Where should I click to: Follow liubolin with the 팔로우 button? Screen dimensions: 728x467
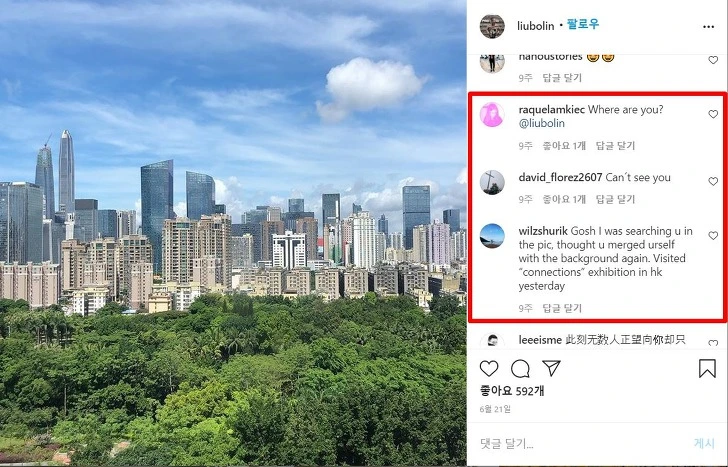pos(583,25)
